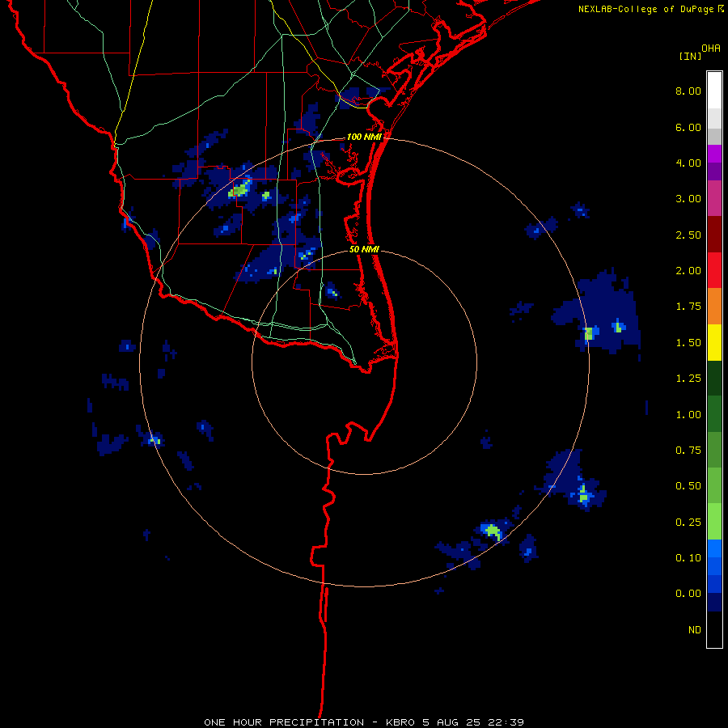Select the magenta legend swatch above 4.00
Image resolution: width=728 pixels, height=728 pixels.
[714, 154]
